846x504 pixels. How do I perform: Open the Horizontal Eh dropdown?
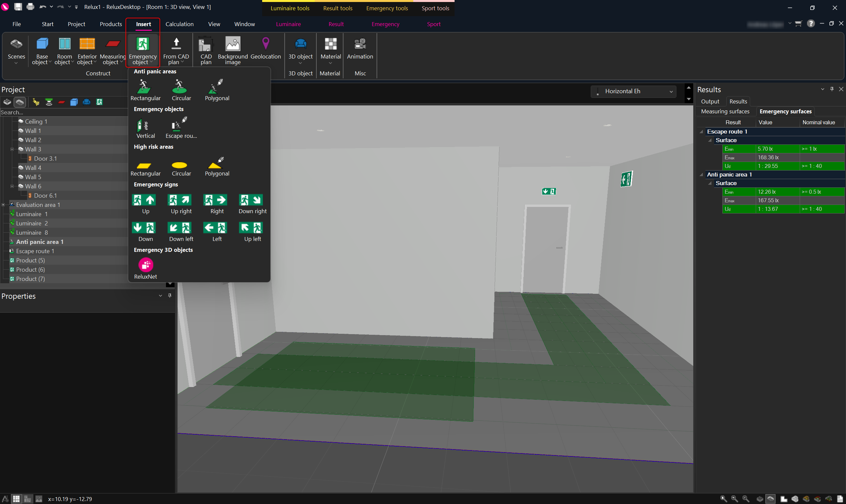(633, 91)
